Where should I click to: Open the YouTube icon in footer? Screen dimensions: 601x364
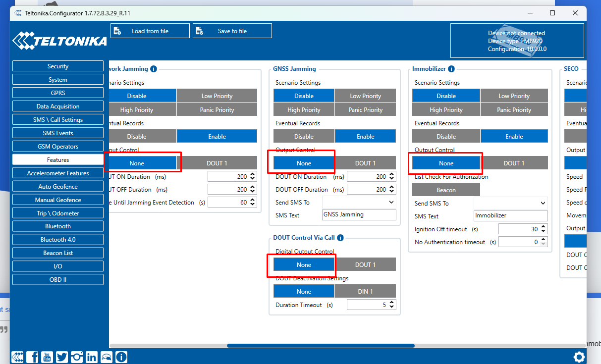click(x=47, y=357)
